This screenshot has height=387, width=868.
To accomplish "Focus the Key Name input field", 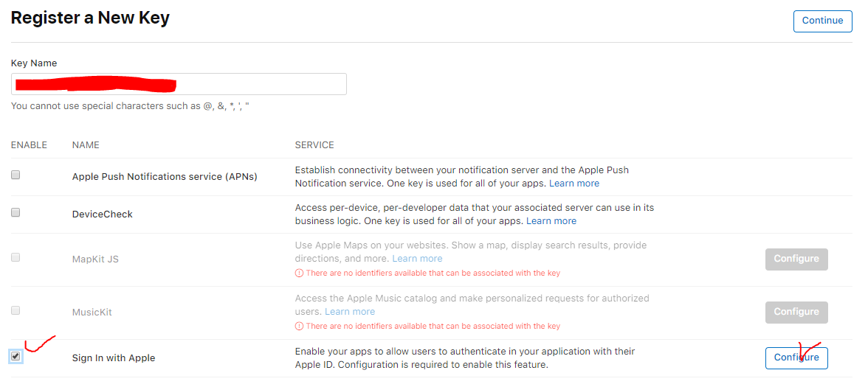I will click(179, 84).
